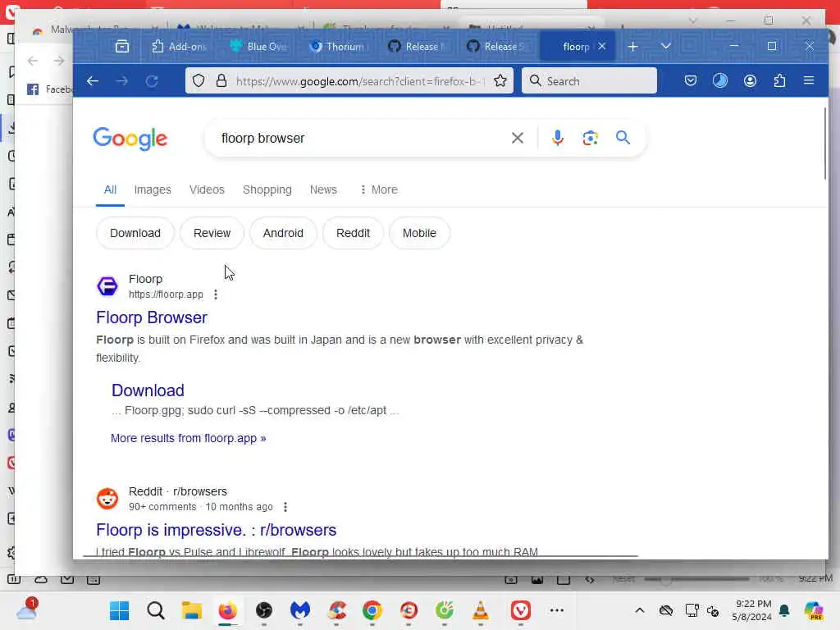The image size is (840, 630).
Task: Open Malwarebytes from taskbar
Action: tap(300, 610)
